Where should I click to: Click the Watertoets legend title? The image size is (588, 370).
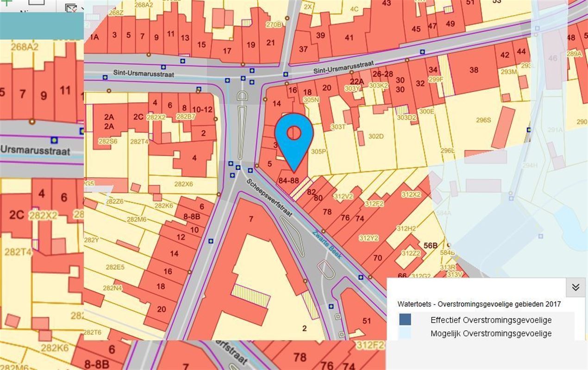click(x=479, y=304)
